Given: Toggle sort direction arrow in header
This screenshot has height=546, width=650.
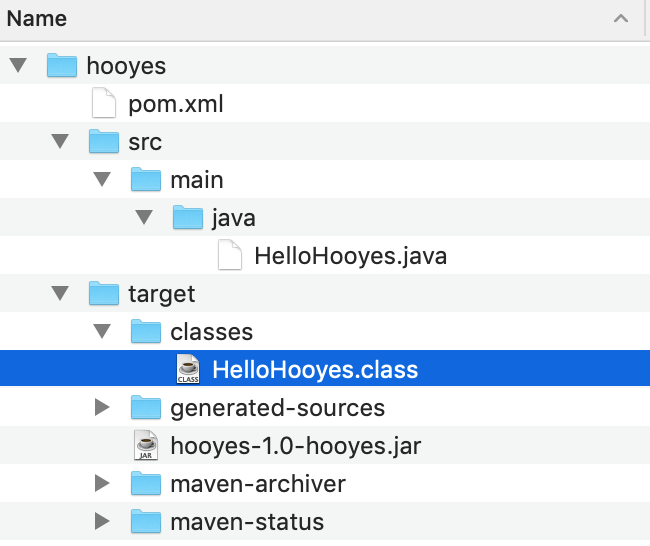Looking at the screenshot, I should coord(621,19).
